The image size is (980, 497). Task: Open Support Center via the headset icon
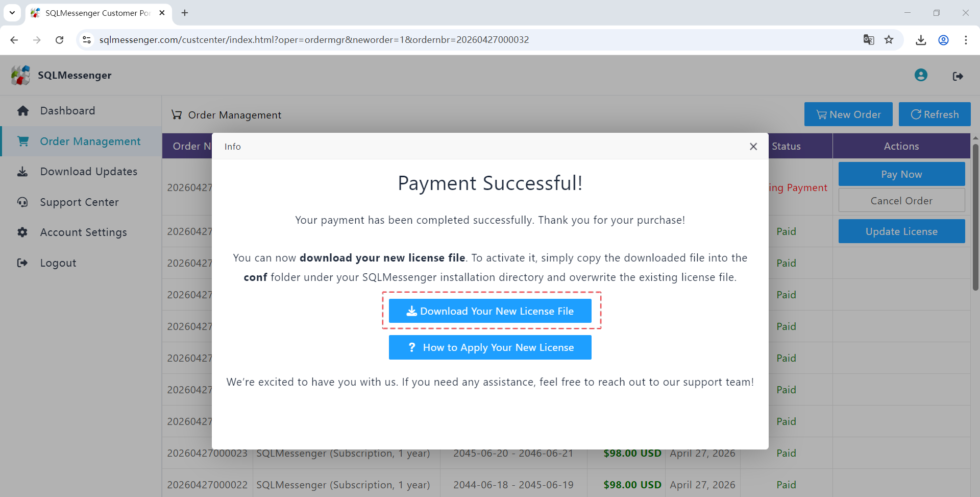click(x=79, y=202)
